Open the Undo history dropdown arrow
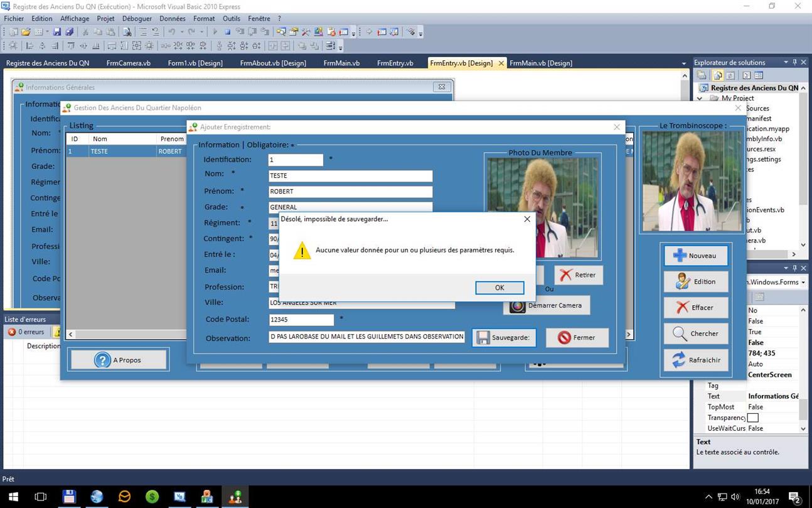This screenshot has height=508, width=812. (182, 31)
